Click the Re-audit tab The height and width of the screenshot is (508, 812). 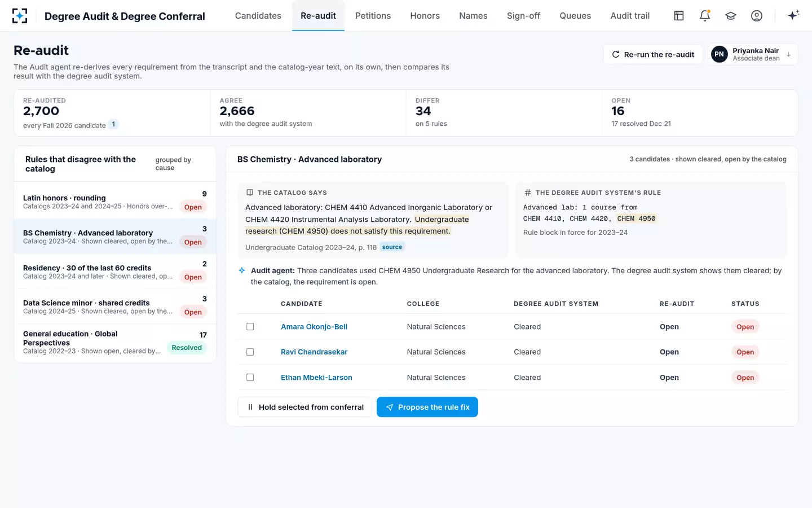318,16
